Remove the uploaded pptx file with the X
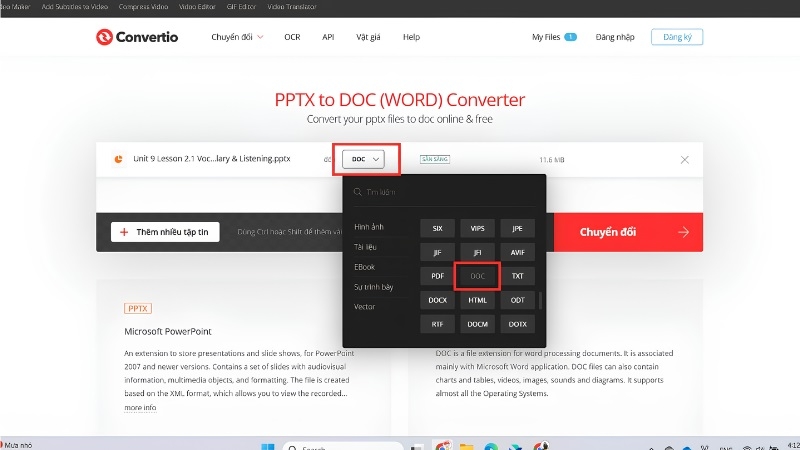This screenshot has width=800, height=450. tap(685, 160)
